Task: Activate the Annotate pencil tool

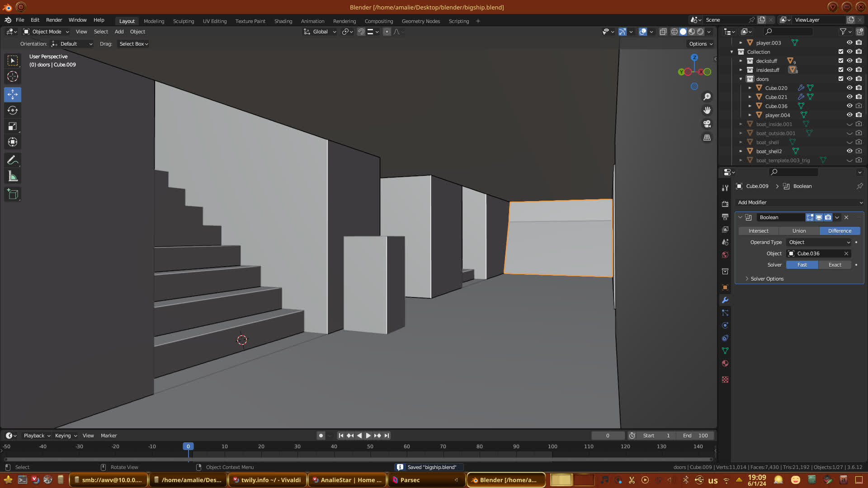Action: point(13,160)
